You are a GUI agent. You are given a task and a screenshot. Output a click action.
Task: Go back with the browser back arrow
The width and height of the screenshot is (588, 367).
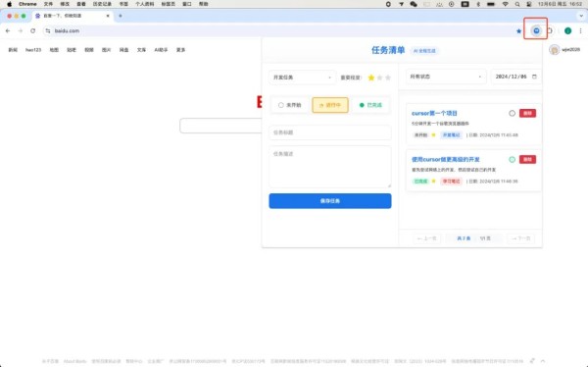click(x=8, y=30)
